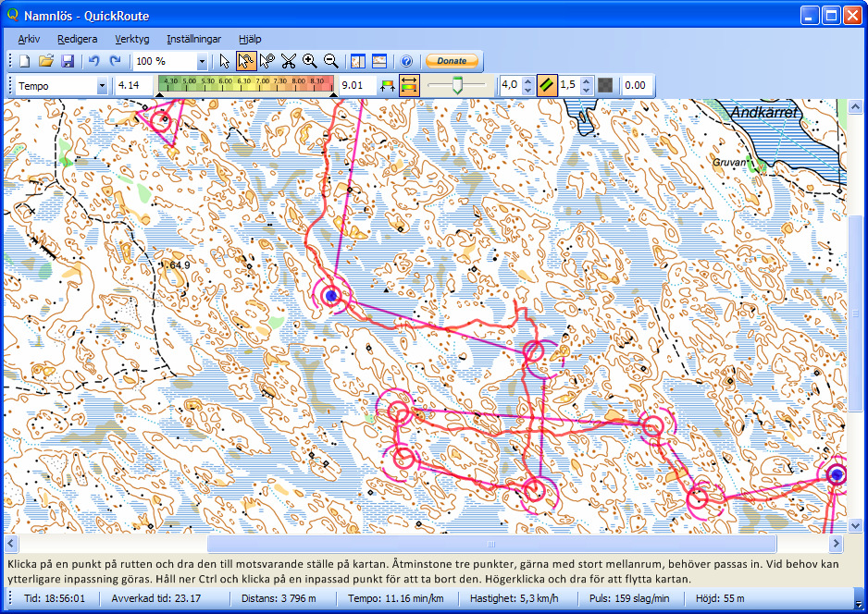Open the Arkiv menu

(x=29, y=39)
